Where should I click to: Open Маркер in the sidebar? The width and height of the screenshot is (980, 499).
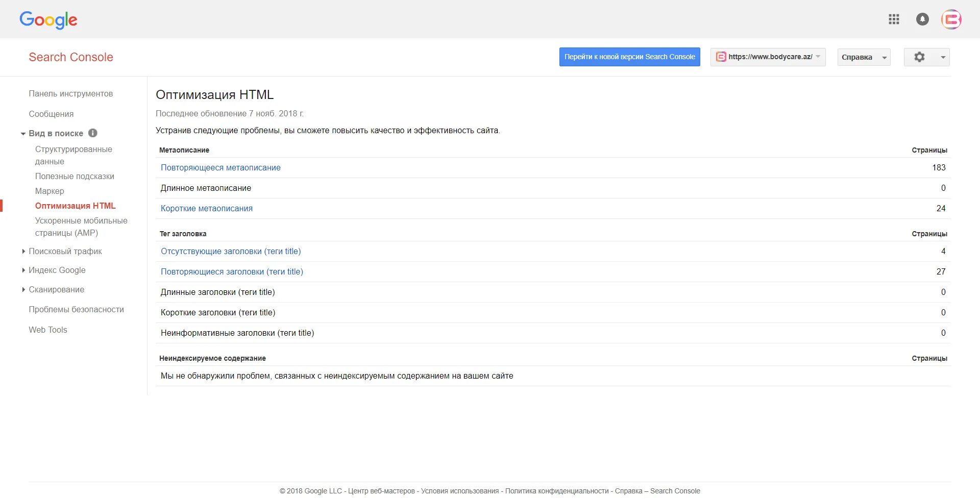pyautogui.click(x=50, y=191)
